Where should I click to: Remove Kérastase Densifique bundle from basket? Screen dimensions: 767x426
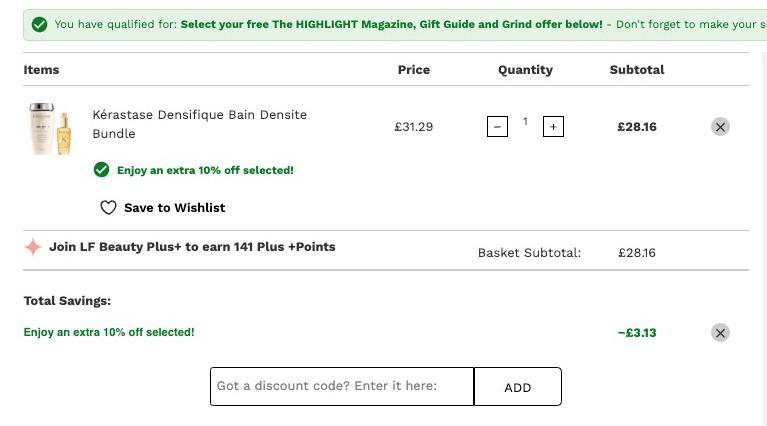tap(720, 127)
